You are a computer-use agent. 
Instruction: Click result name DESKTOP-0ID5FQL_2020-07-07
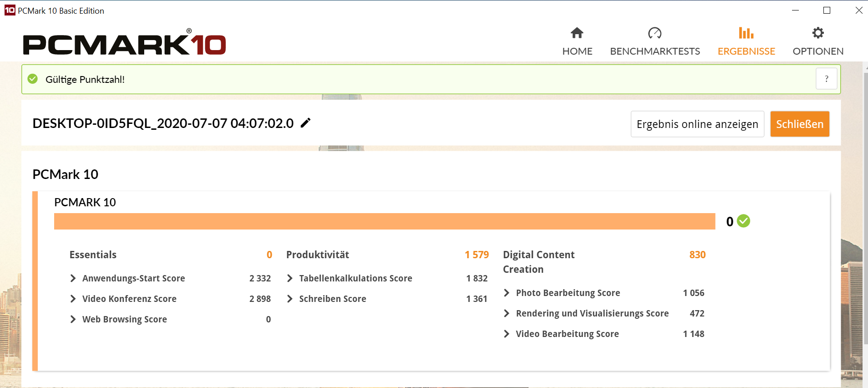163,123
